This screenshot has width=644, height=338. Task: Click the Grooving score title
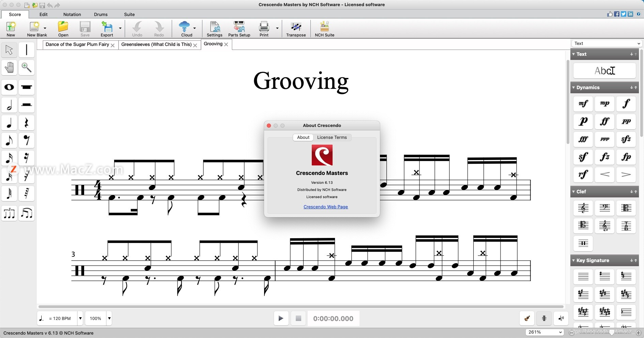point(301,82)
